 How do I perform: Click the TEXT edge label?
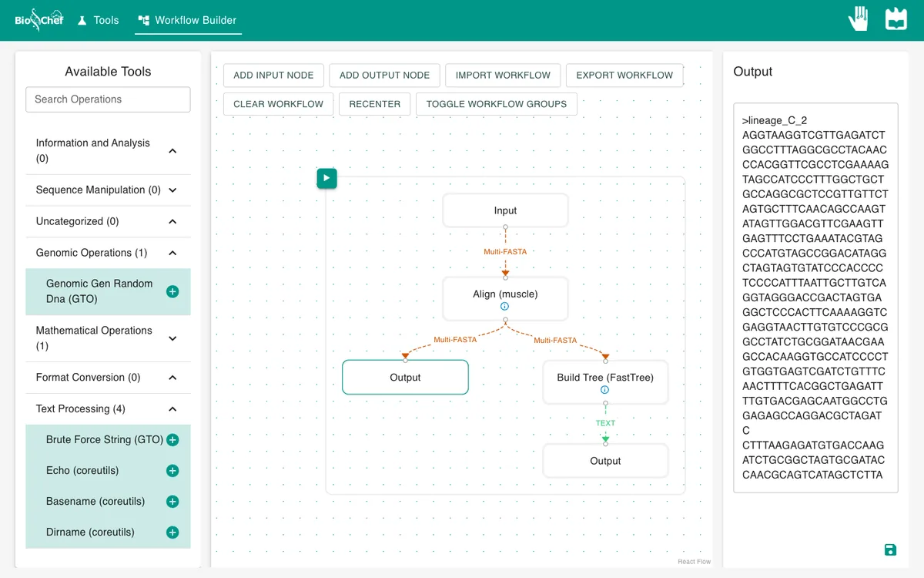605,423
